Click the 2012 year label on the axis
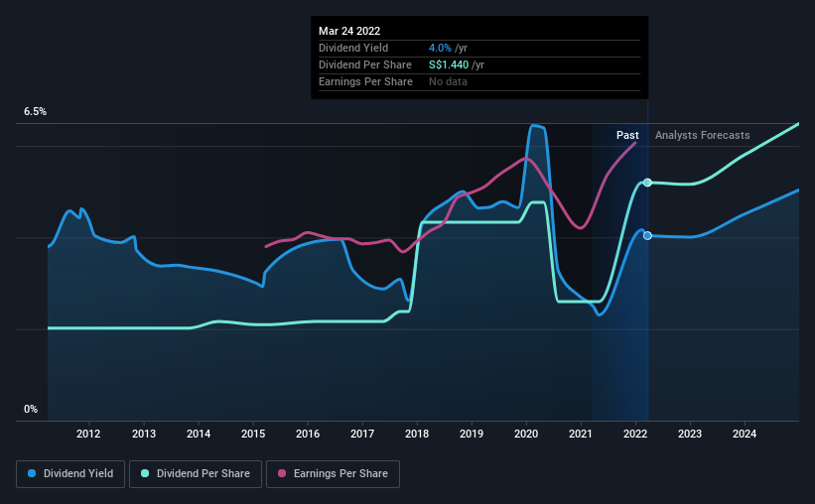Image resolution: width=815 pixels, height=504 pixels. click(88, 434)
